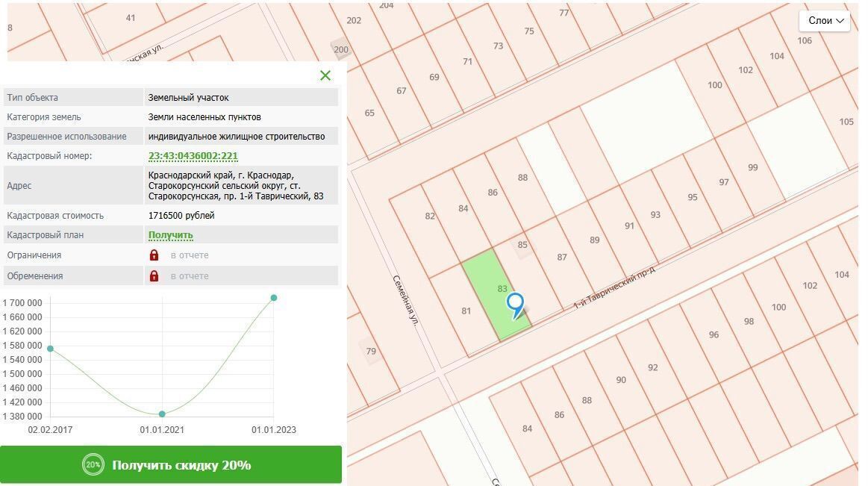Screen dimensions: 868x486
Task: Select the 01.01.2023 chart data point
Action: tap(273, 298)
